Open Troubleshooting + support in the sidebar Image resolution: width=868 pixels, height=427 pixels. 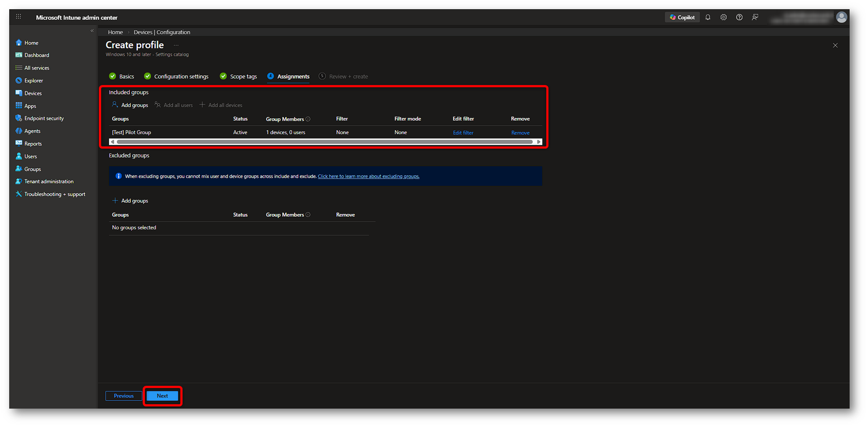click(55, 194)
